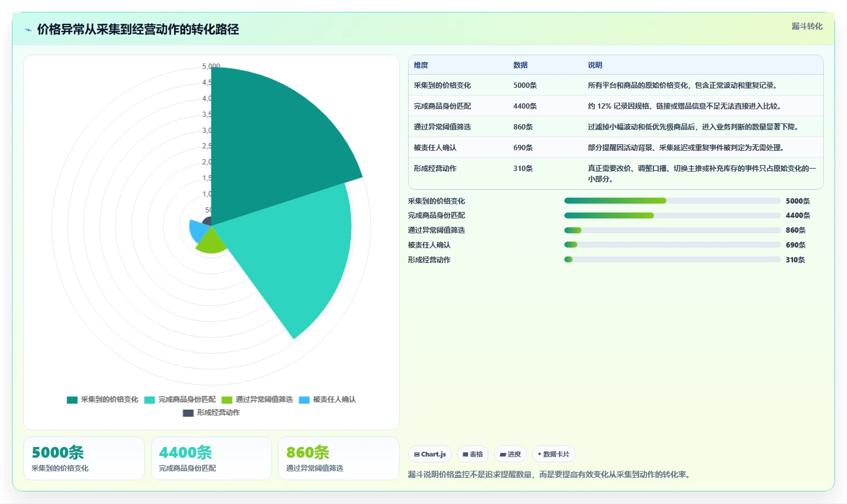Viewport: 847px width, 504px height.
Task: Click the title 价格异常从采集到经营动作的转化路径
Action: [138, 29]
